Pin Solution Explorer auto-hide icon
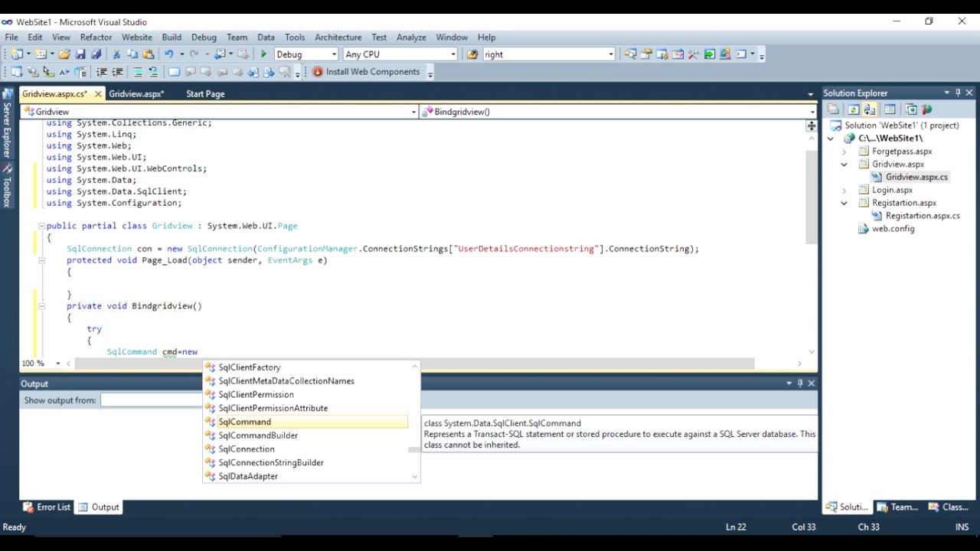Viewport: 980px width, 551px height. click(x=957, y=93)
